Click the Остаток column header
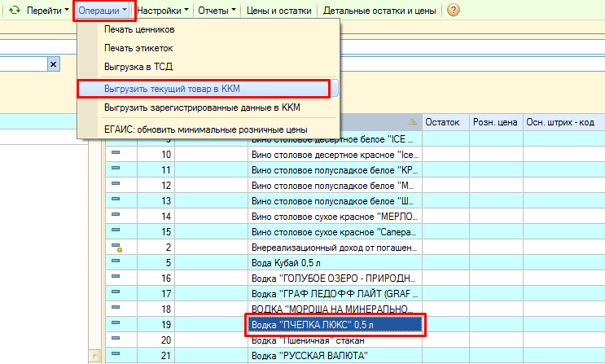605x364 pixels. click(445, 122)
